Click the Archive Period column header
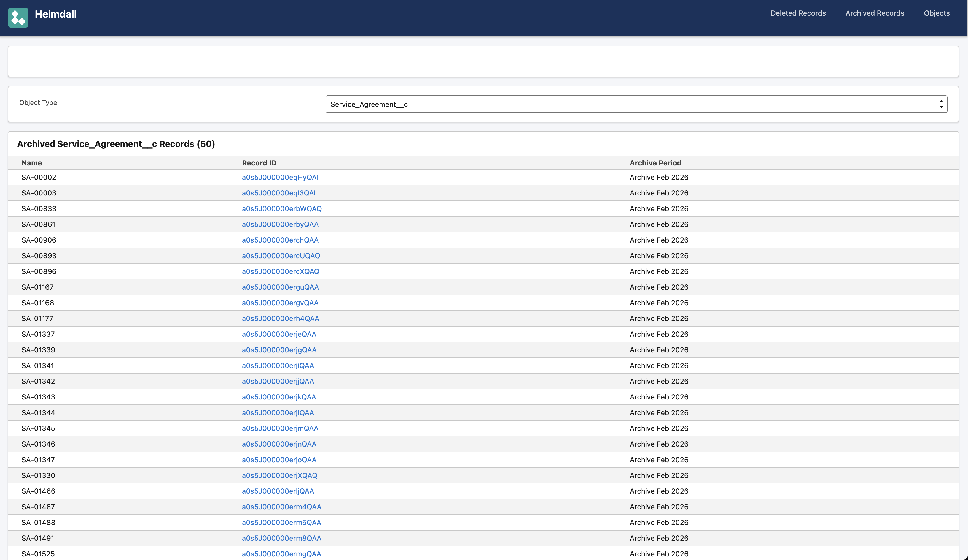 (655, 163)
